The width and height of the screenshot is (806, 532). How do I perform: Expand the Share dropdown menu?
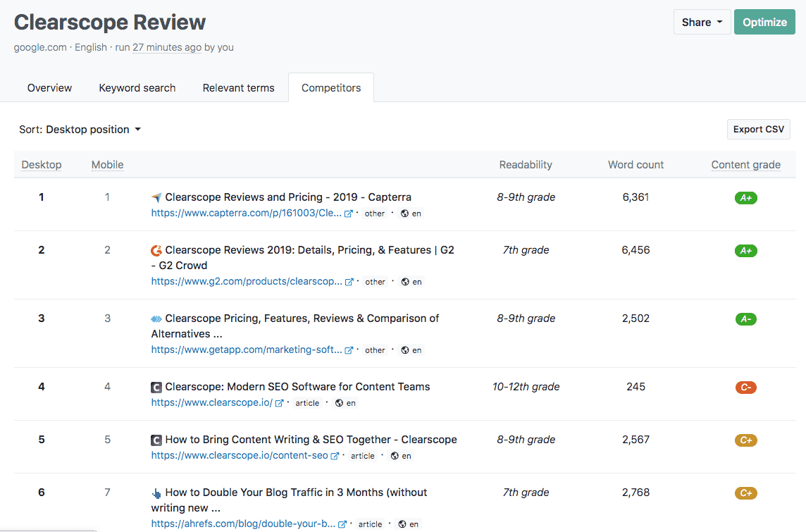click(702, 22)
